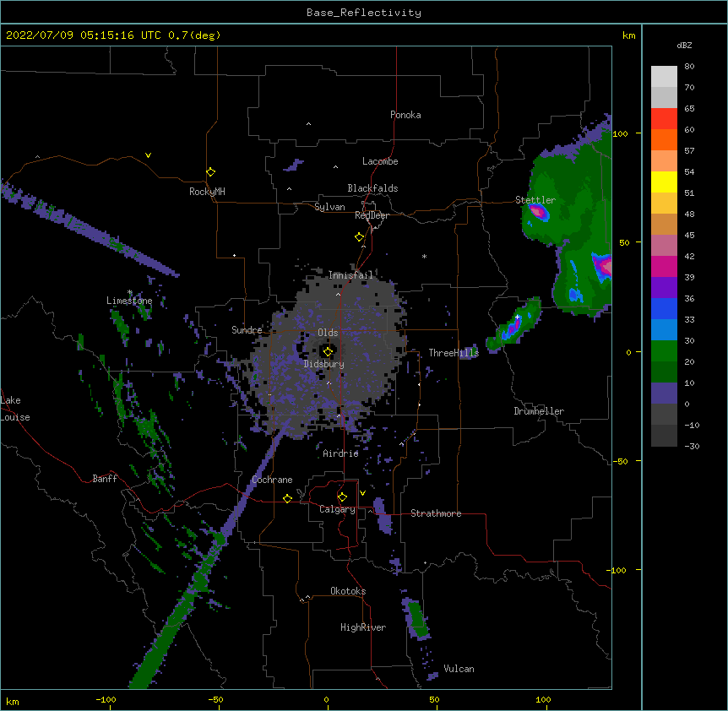Click the yellow diamond marker below Cochrane
Screen dimensions: 728x711
click(x=287, y=498)
